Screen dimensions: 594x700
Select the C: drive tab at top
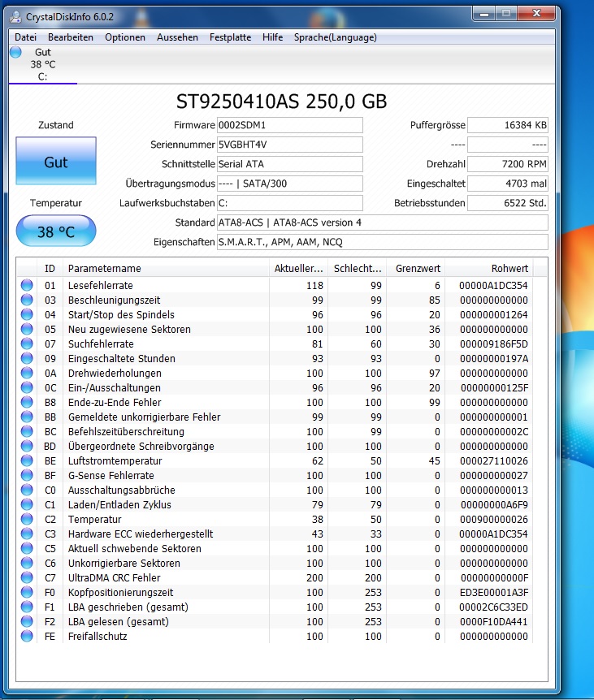click(x=43, y=64)
